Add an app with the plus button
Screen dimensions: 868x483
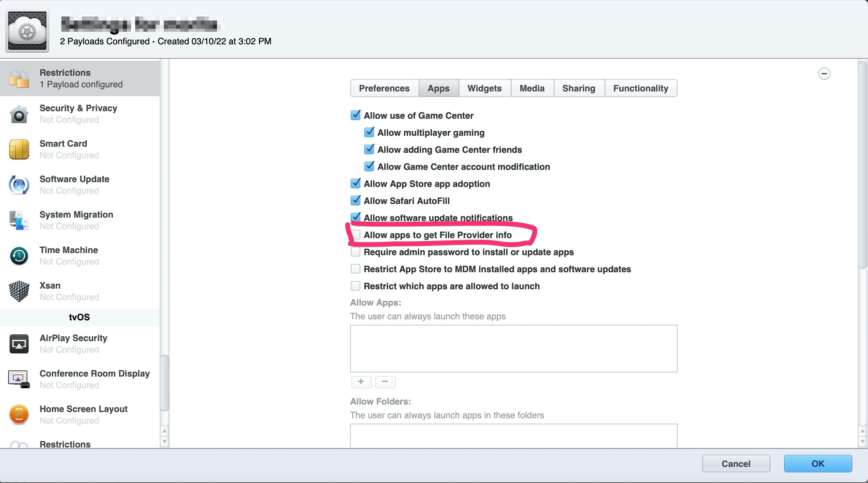[361, 382]
